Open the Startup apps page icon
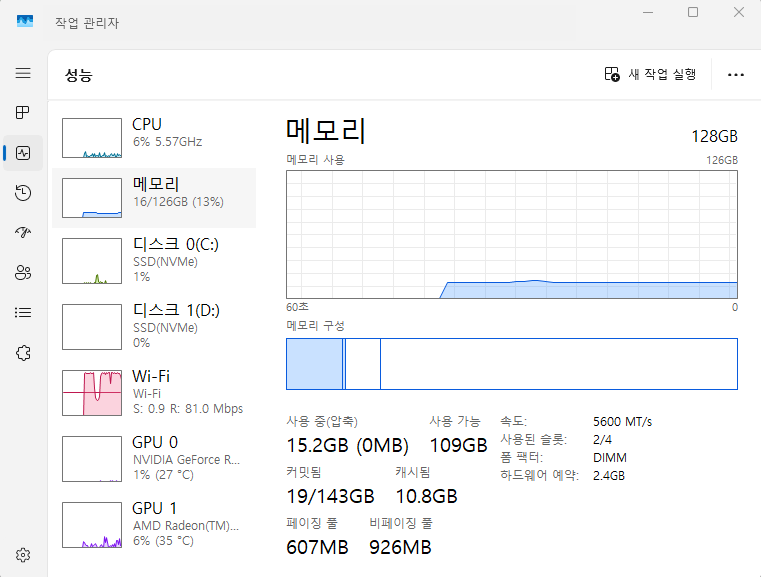This screenshot has height=577, width=761. click(23, 232)
